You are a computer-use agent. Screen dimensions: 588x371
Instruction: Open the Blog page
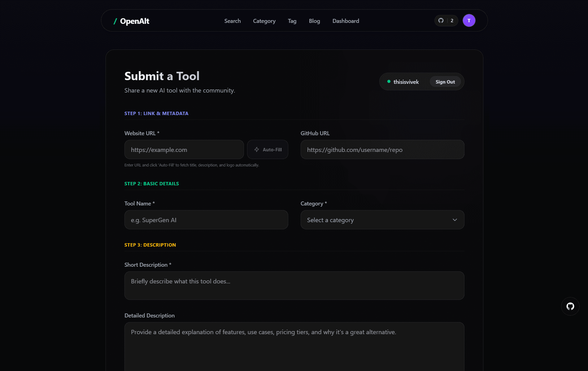click(x=314, y=21)
